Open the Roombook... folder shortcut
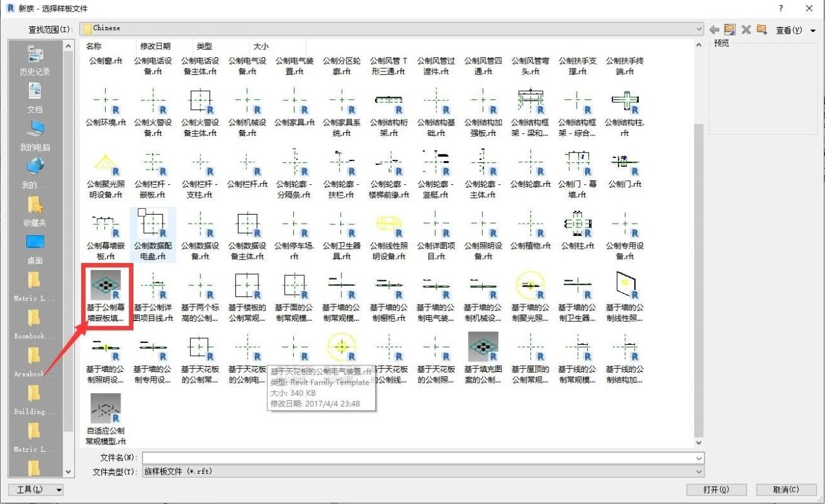Screen dimensions: 825x504 [x=35, y=325]
